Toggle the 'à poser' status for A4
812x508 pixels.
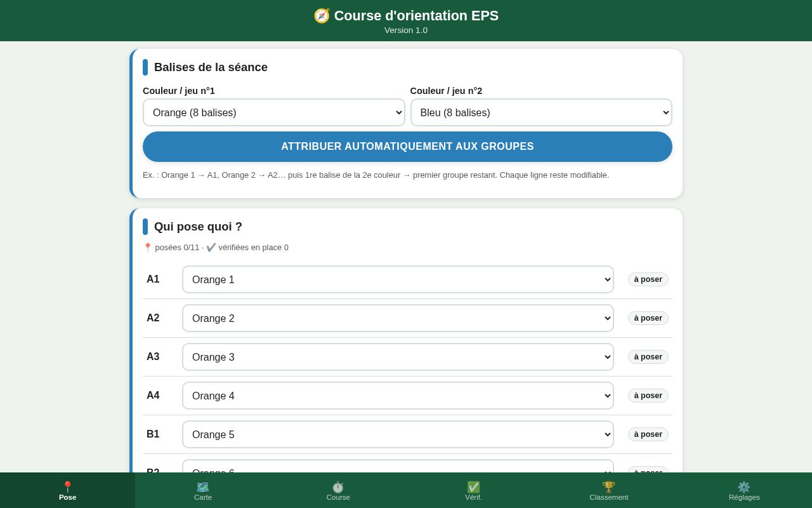click(x=648, y=396)
